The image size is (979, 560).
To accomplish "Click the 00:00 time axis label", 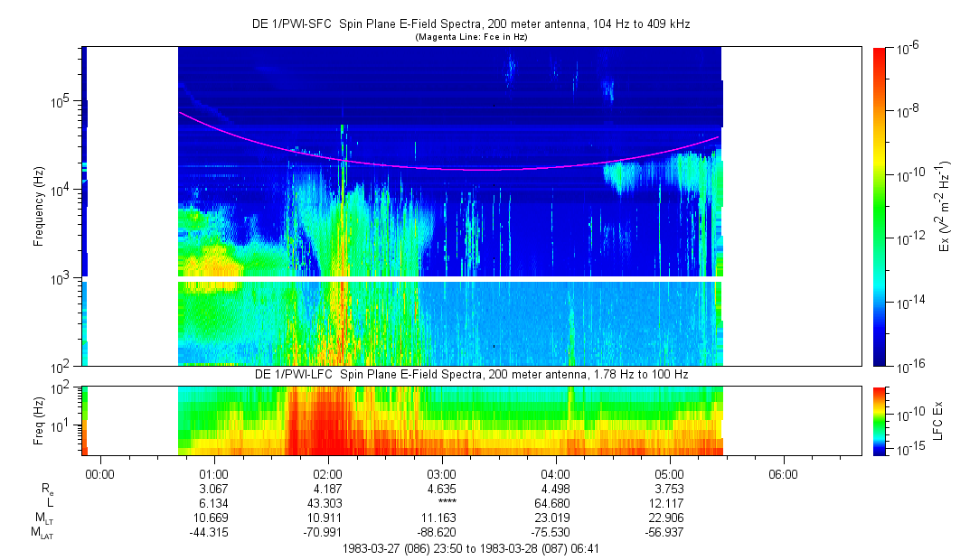I will 99,474.
